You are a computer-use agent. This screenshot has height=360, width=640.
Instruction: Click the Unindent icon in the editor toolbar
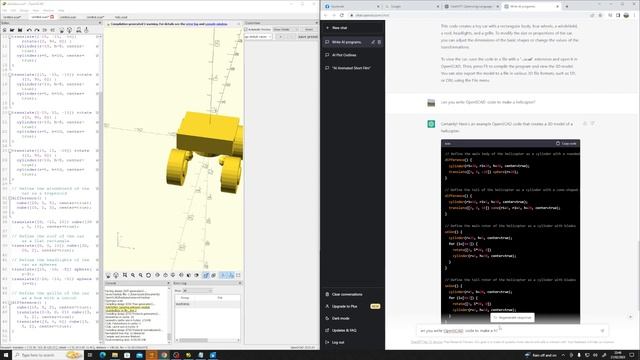click(45, 30)
